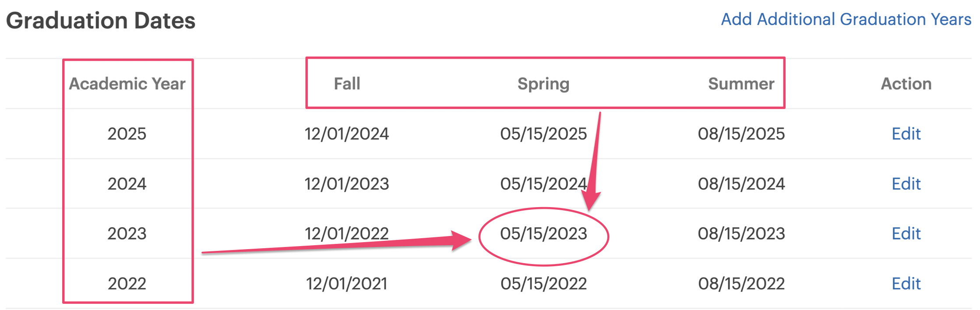Select the Summer column header
The width and height of the screenshot is (980, 310).
tap(741, 84)
